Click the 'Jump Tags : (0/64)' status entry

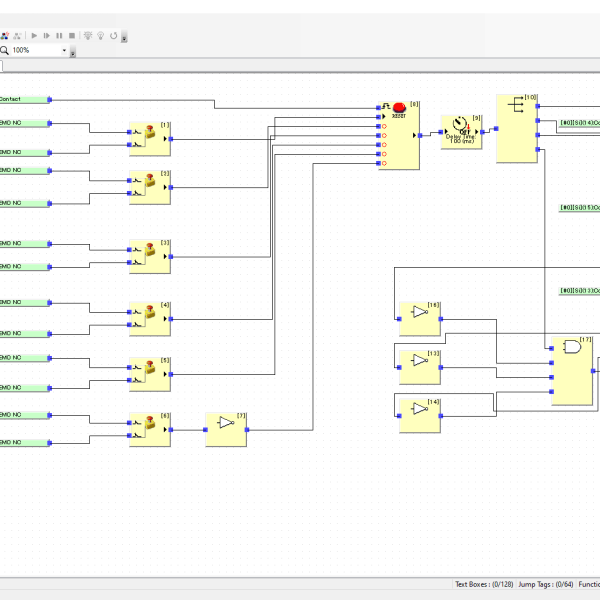tap(546, 584)
